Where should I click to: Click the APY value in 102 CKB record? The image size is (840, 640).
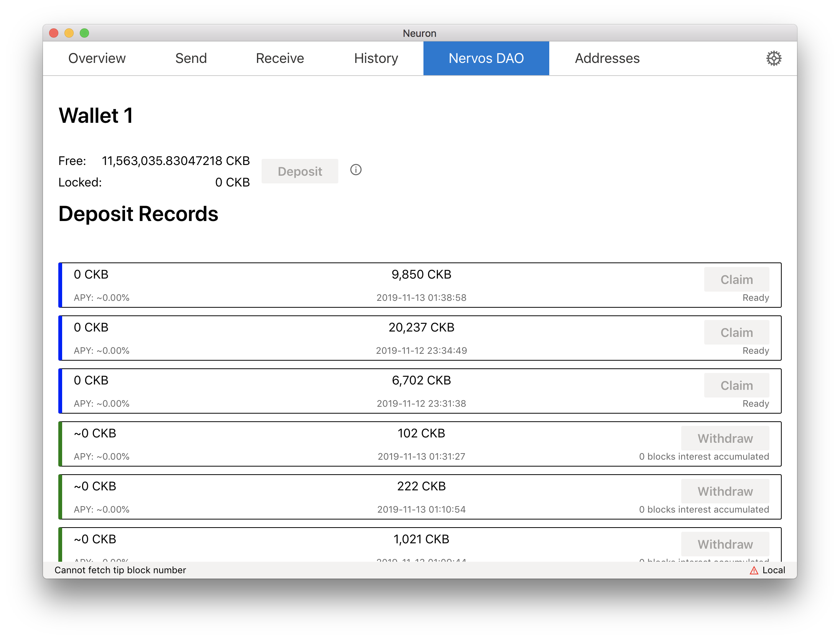(x=102, y=457)
